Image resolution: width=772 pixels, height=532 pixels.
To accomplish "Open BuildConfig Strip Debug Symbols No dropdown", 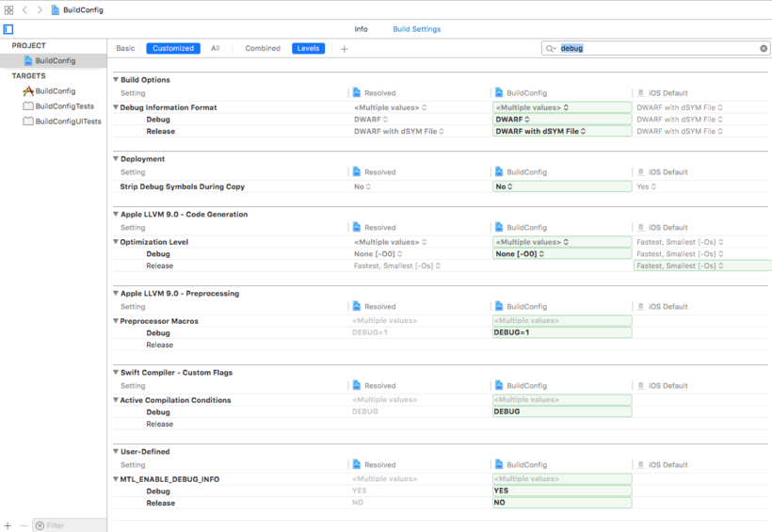I will (x=562, y=186).
